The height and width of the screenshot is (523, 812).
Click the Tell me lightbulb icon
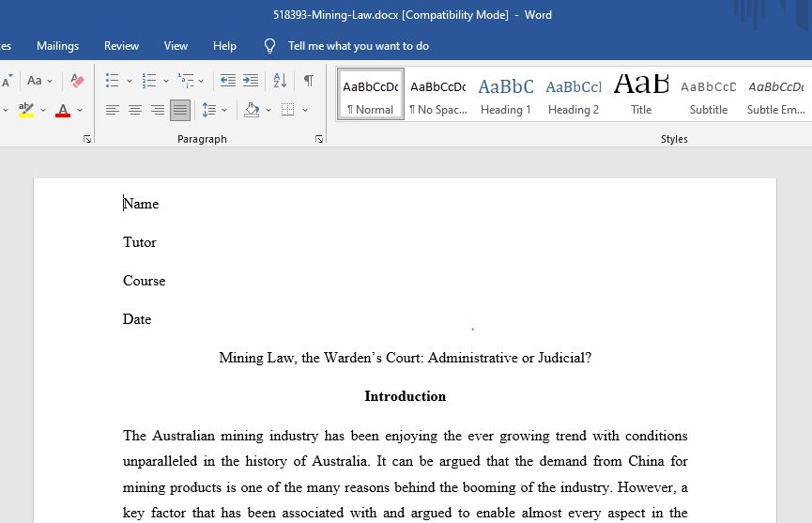click(269, 46)
